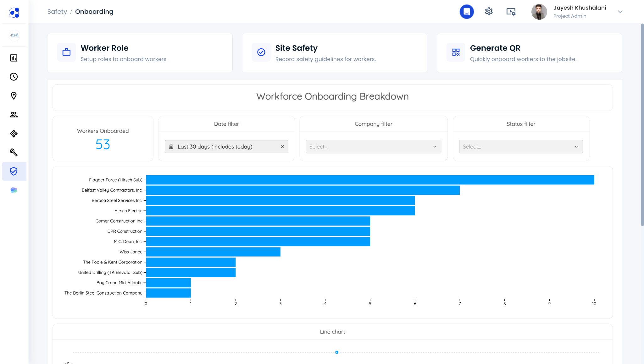Open the video tutorial settings icon
This screenshot has height=364, width=644.
point(511,12)
